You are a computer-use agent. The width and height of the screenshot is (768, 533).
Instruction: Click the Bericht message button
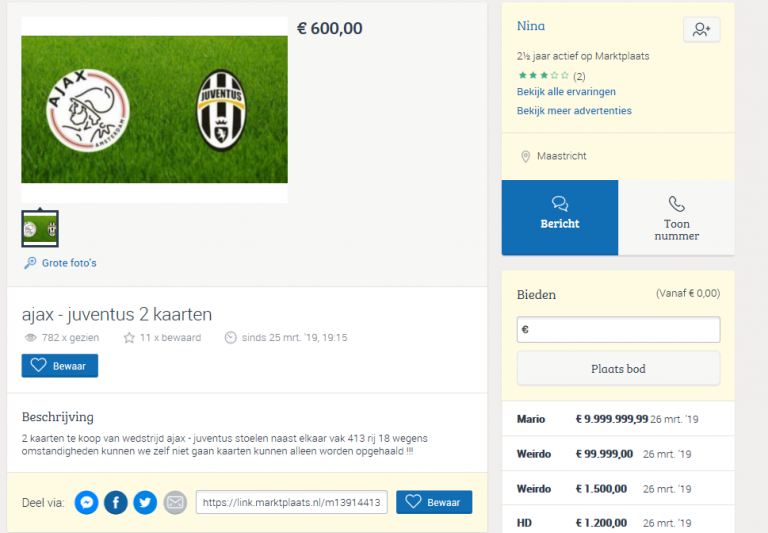click(560, 218)
